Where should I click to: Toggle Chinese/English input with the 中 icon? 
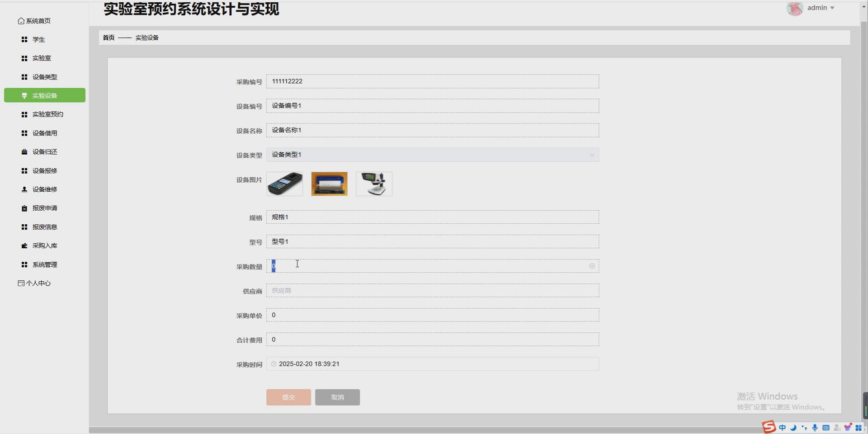point(782,427)
